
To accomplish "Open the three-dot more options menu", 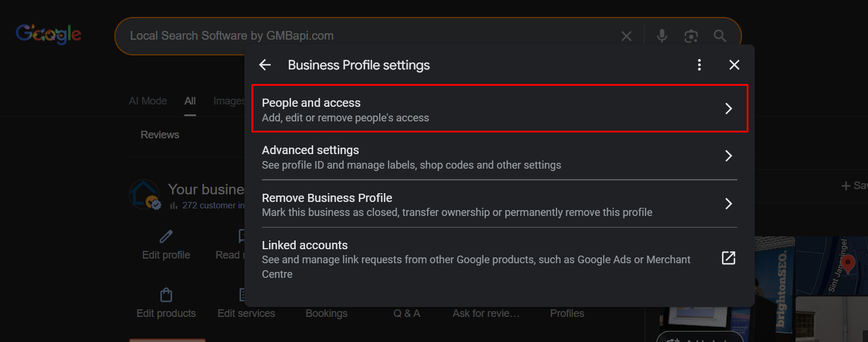I will pos(699,65).
